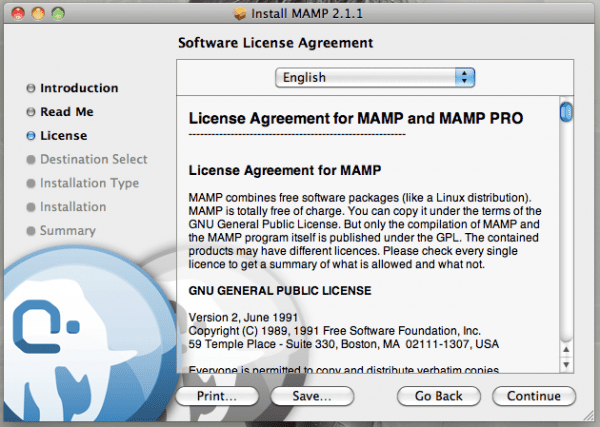This screenshot has height=427, width=600.
Task: Click the bullet beside Summary step
Action: tap(31, 231)
